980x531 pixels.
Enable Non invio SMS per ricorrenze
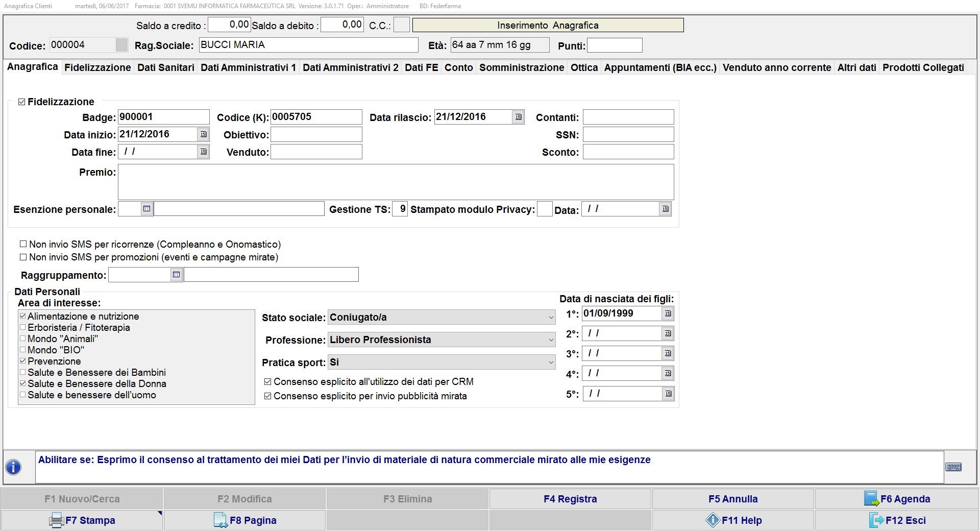23,244
